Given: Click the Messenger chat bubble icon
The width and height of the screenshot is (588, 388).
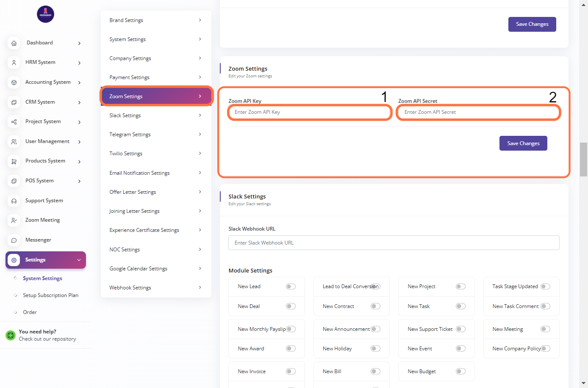Looking at the screenshot, I should pyautogui.click(x=14, y=240).
